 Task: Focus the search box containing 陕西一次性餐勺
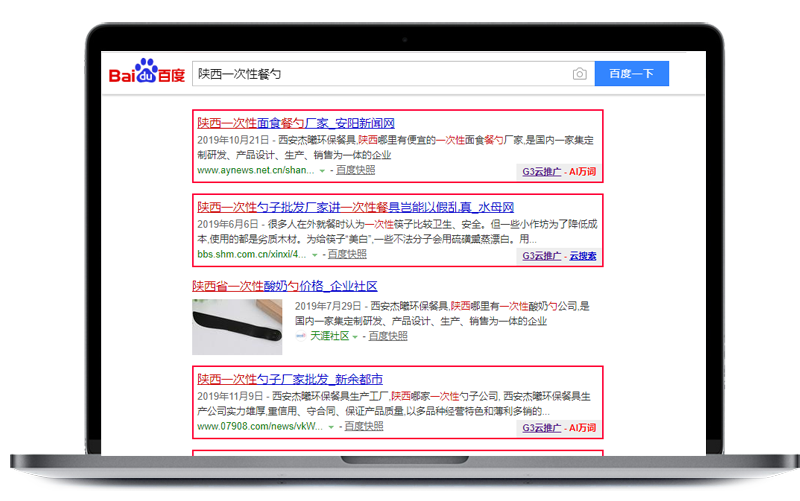coord(393,74)
